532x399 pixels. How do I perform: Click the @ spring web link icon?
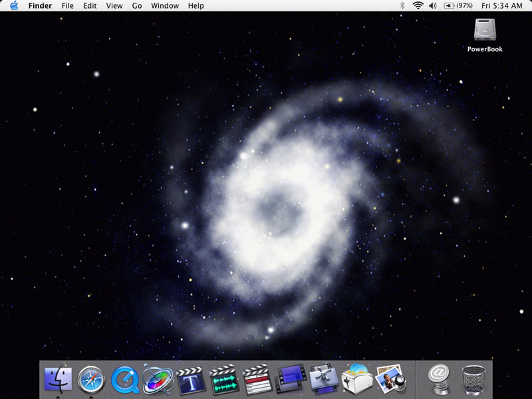click(x=439, y=379)
